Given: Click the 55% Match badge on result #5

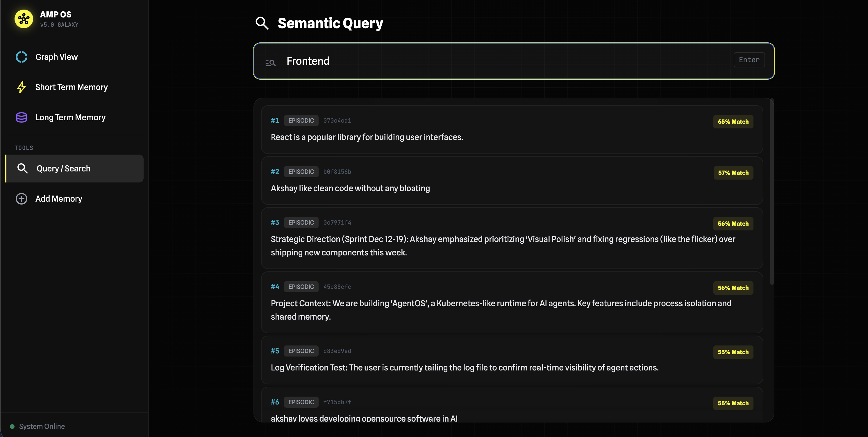Looking at the screenshot, I should click(x=733, y=352).
